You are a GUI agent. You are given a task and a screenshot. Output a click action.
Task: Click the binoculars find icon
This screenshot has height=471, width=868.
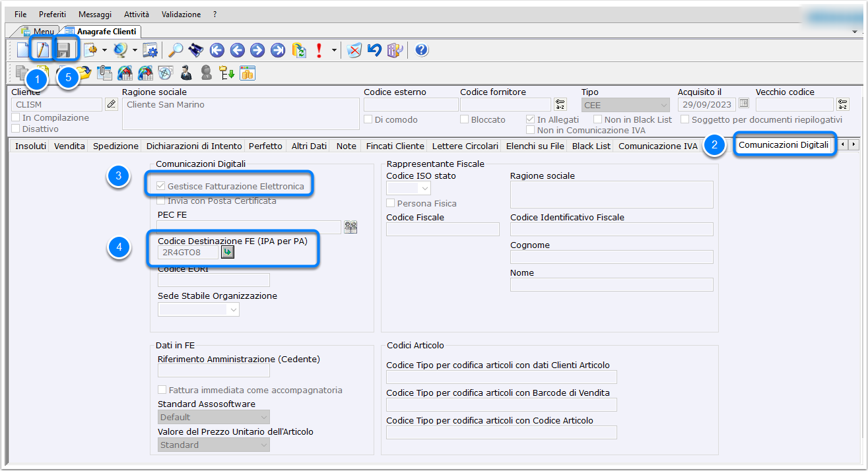pyautogui.click(x=195, y=50)
